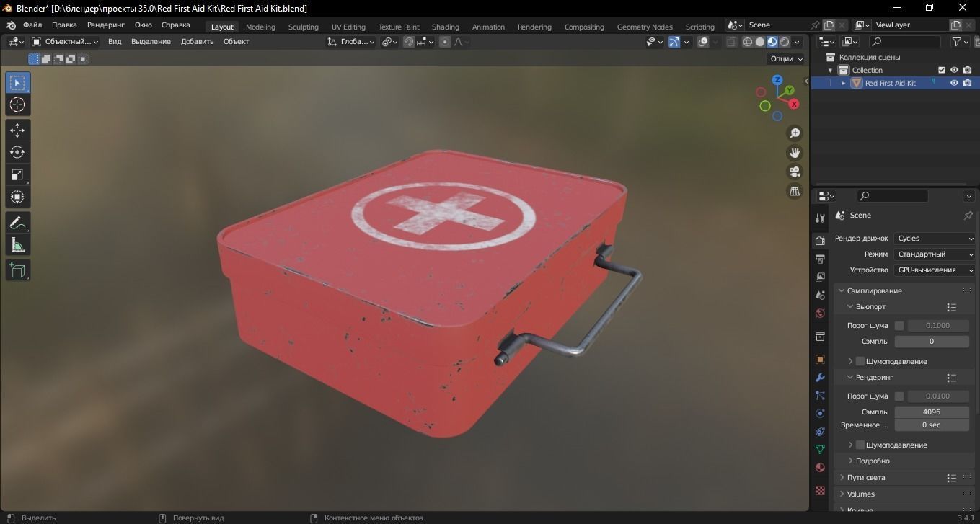Image resolution: width=980 pixels, height=524 pixels.
Task: Click the viewport zoom magnifier icon
Action: (795, 133)
